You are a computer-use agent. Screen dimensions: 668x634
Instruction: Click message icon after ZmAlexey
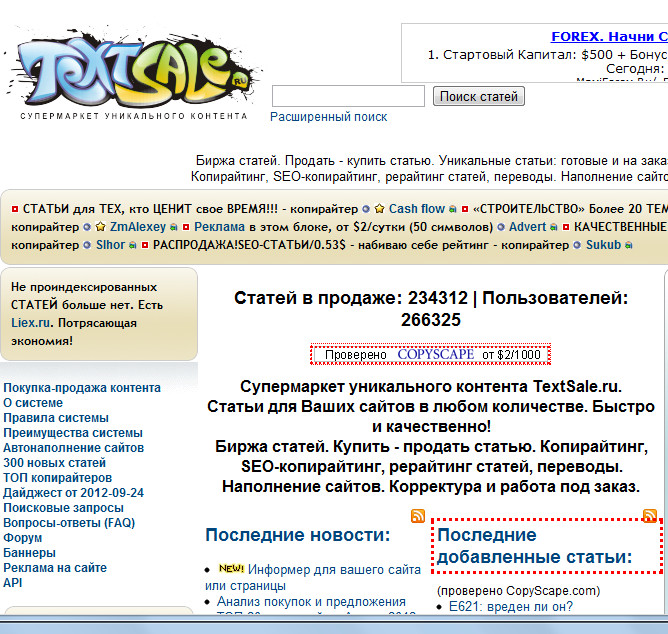tap(173, 227)
